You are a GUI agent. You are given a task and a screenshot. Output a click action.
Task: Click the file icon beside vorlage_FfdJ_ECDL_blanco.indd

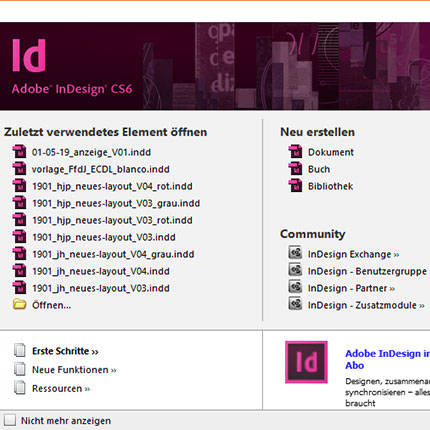pyautogui.click(x=20, y=169)
